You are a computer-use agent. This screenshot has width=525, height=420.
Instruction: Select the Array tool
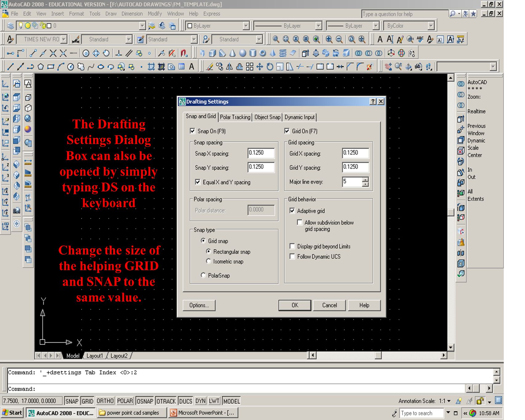(250, 67)
